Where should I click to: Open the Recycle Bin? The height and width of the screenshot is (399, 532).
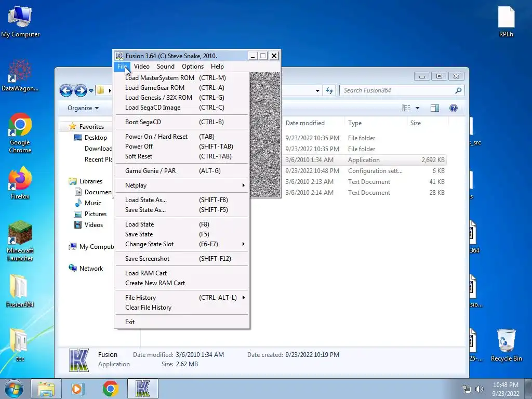click(x=506, y=345)
